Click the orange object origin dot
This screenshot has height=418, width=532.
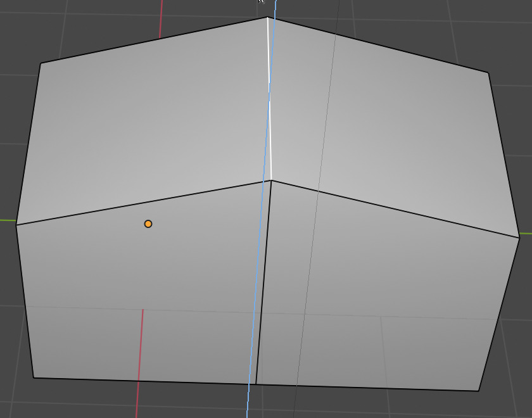point(148,224)
